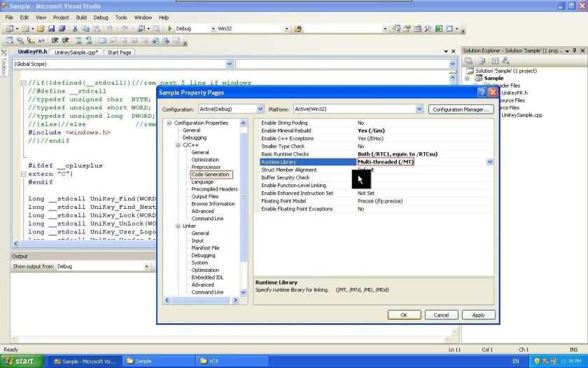
Task: Click the property tree vertical scroll-down arrow
Action: click(243, 292)
